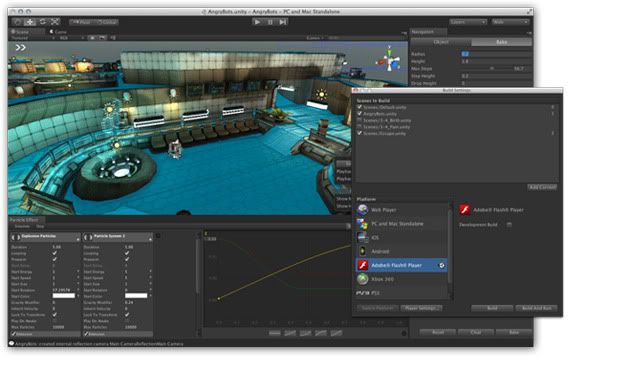
Task: Start Play mode with the play button
Action: tap(257, 22)
